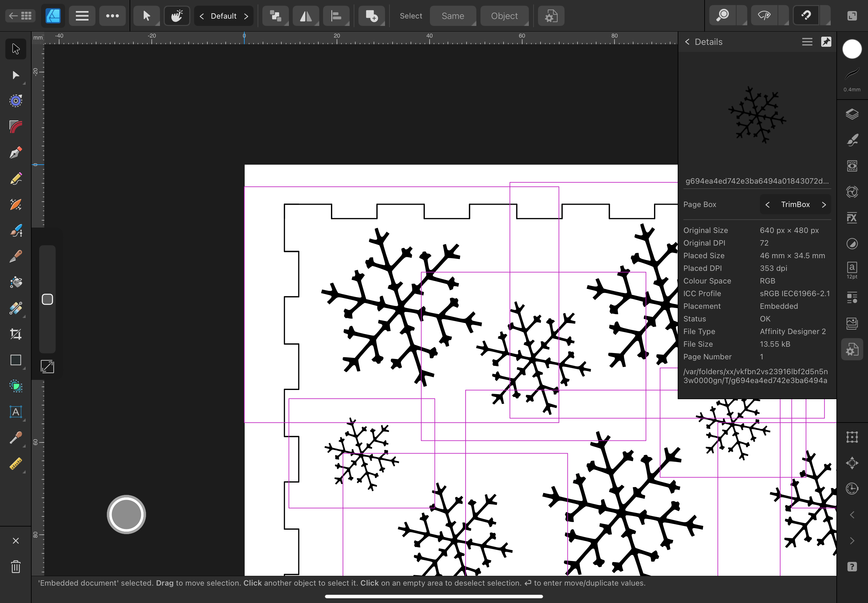The image size is (868, 603).
Task: Open the Layer FX panel
Action: click(x=852, y=218)
